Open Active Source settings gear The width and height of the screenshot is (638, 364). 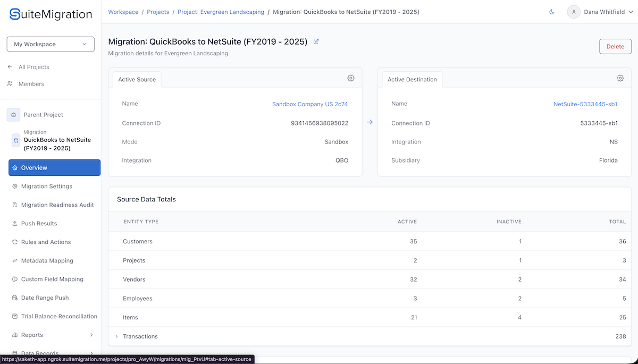click(351, 78)
